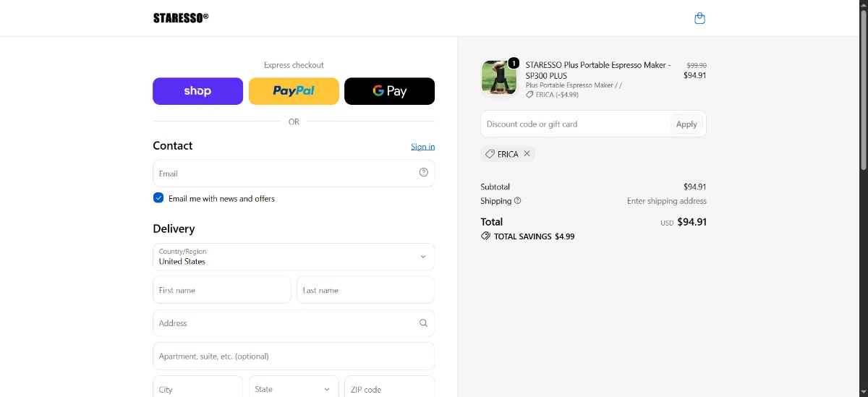The image size is (868, 397).
Task: Click the struck-through $99.90 price
Action: 697,65
